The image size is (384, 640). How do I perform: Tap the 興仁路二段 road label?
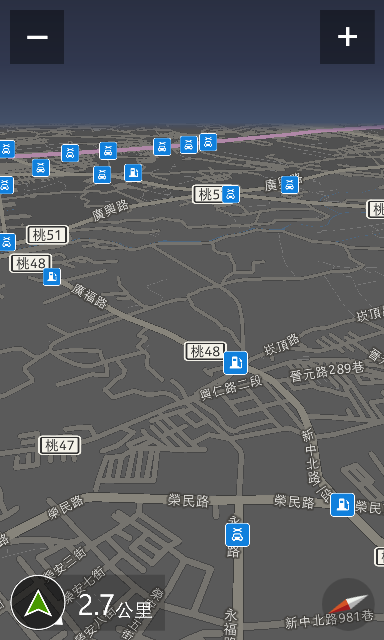[x=231, y=388]
